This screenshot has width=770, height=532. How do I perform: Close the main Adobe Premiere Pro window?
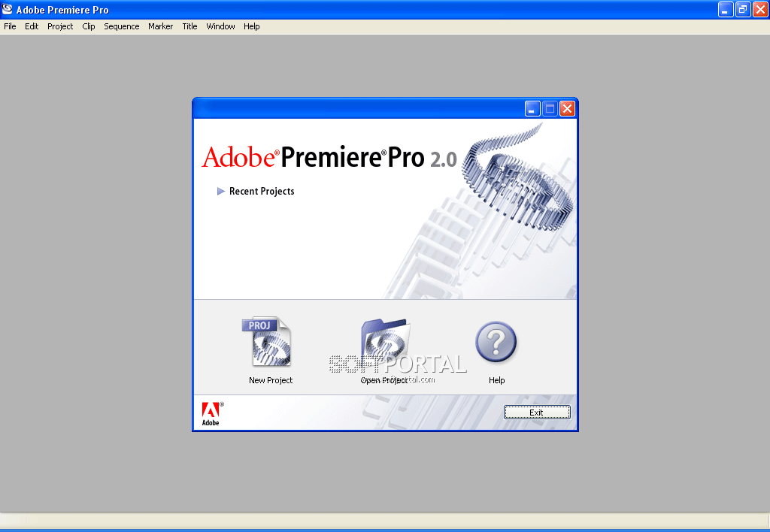(x=760, y=9)
